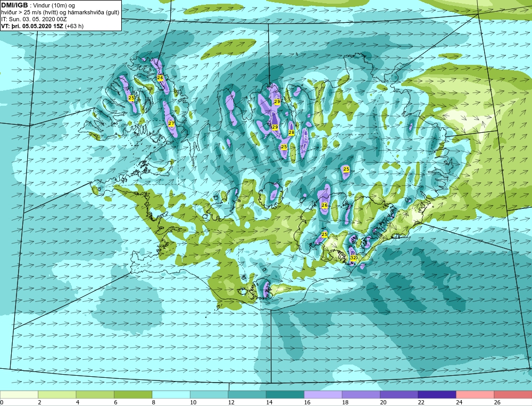The image size is (532, 406).
Task: Click the scale bar number "10"
Action: point(193,402)
